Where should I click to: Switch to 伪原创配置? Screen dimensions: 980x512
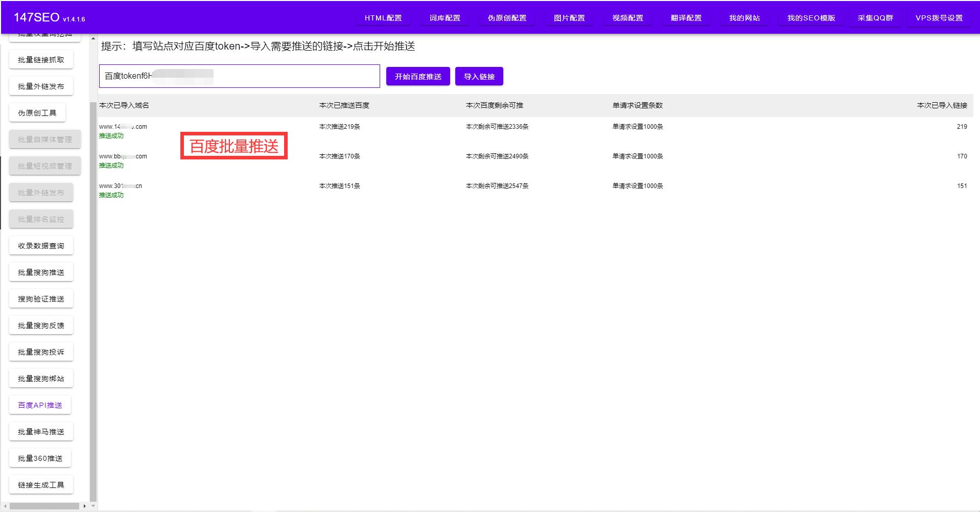point(507,18)
